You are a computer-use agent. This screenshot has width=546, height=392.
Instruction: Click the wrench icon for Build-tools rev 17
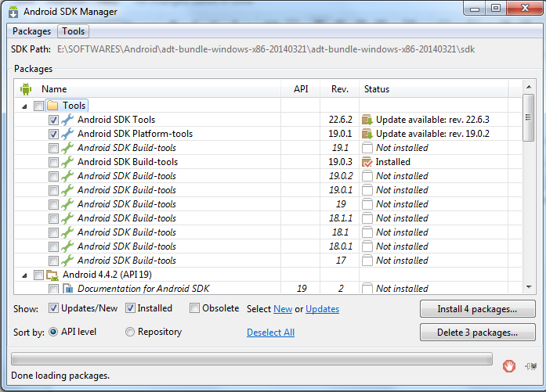point(67,261)
